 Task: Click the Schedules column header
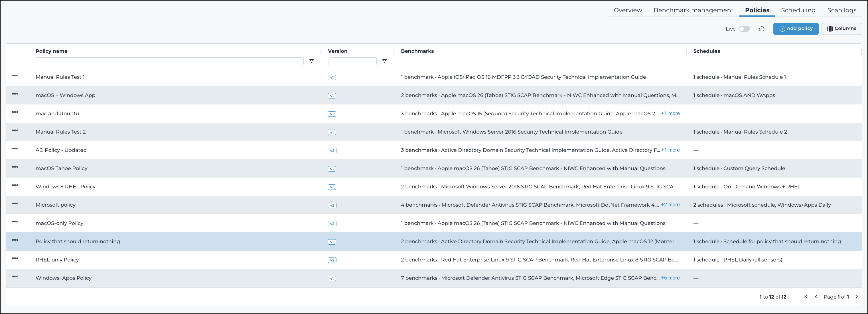[x=707, y=51]
